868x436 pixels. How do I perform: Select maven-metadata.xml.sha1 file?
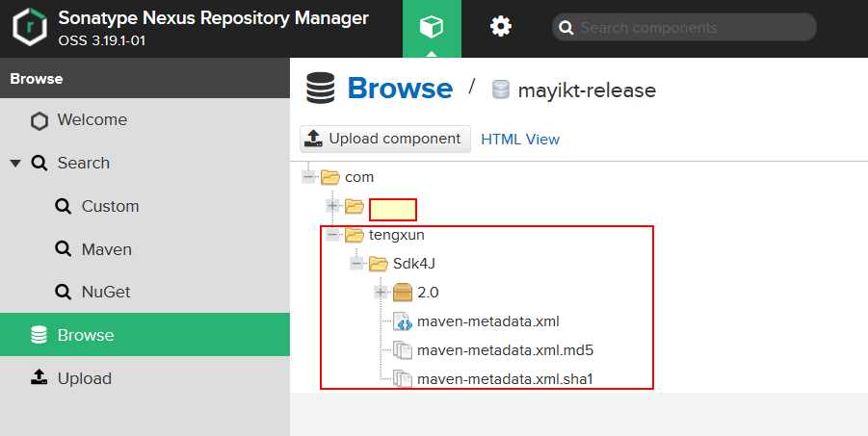point(505,379)
